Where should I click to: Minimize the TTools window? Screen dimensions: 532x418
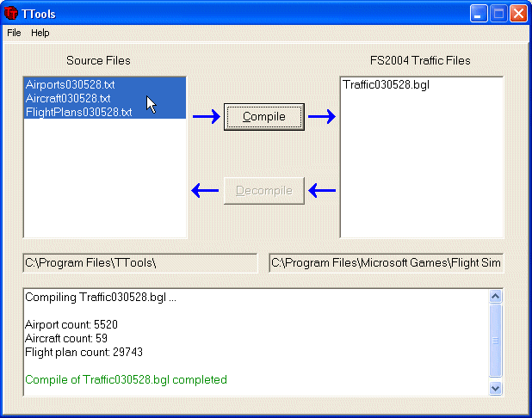479,13
